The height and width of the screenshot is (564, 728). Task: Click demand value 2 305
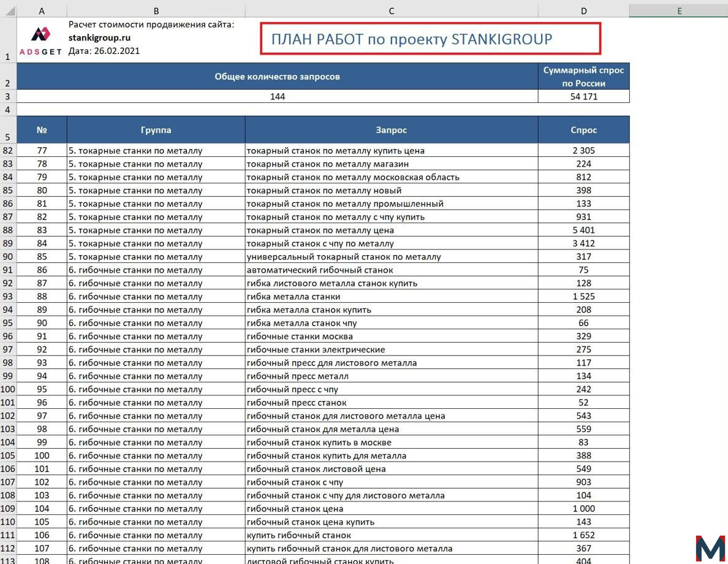(583, 151)
